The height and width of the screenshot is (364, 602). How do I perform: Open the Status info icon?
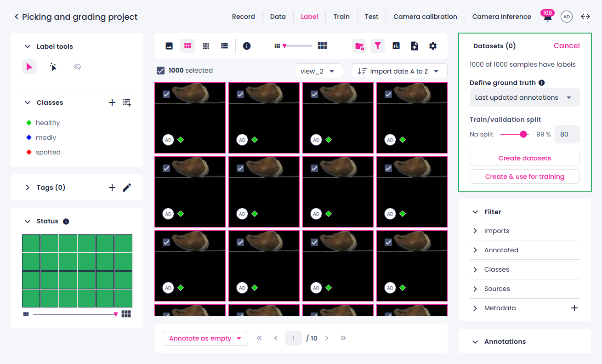point(66,222)
